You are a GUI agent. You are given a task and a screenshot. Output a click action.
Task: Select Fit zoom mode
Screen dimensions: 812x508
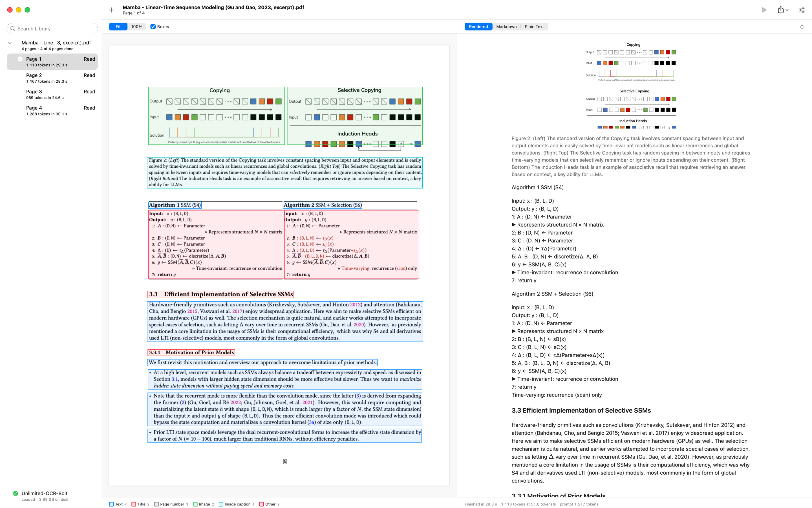(118, 27)
